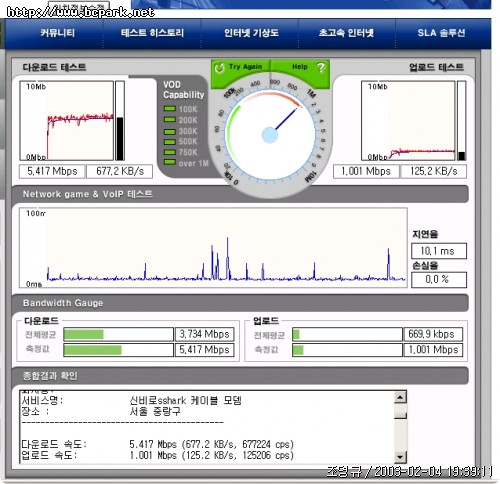Click the 100K VOD capability indicator
The width and height of the screenshot is (500, 484).
coord(170,109)
